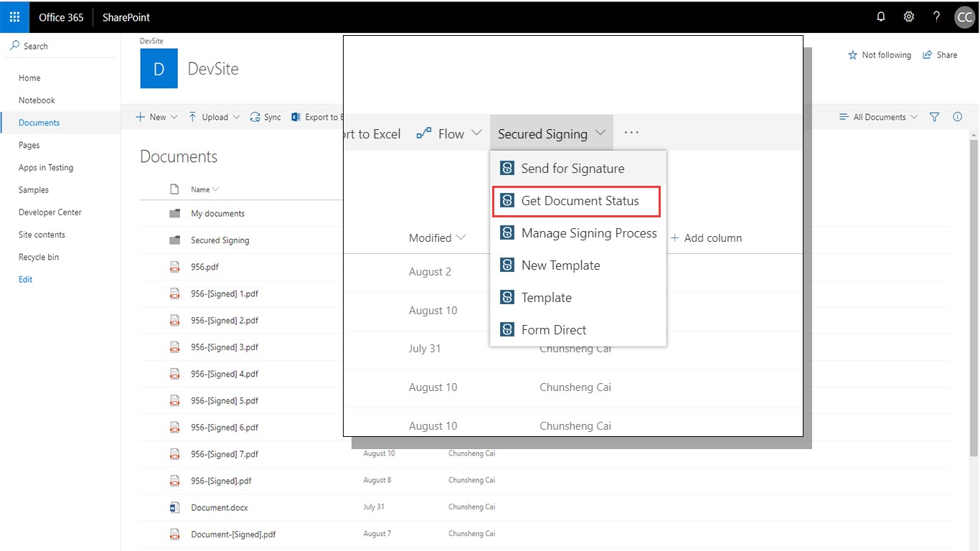The image size is (980, 551).
Task: Open the Secured Signing folder
Action: tap(220, 240)
